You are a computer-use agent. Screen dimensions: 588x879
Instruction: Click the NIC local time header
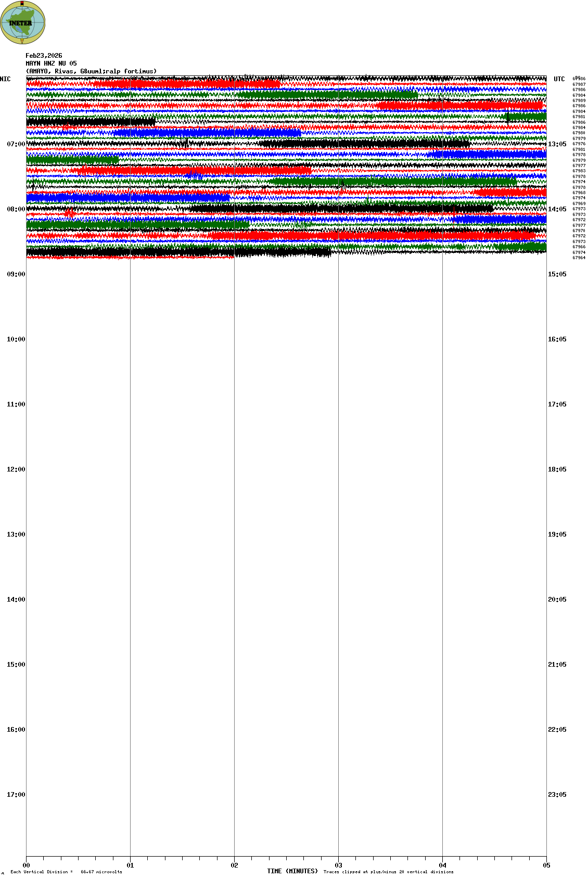(x=5, y=79)
